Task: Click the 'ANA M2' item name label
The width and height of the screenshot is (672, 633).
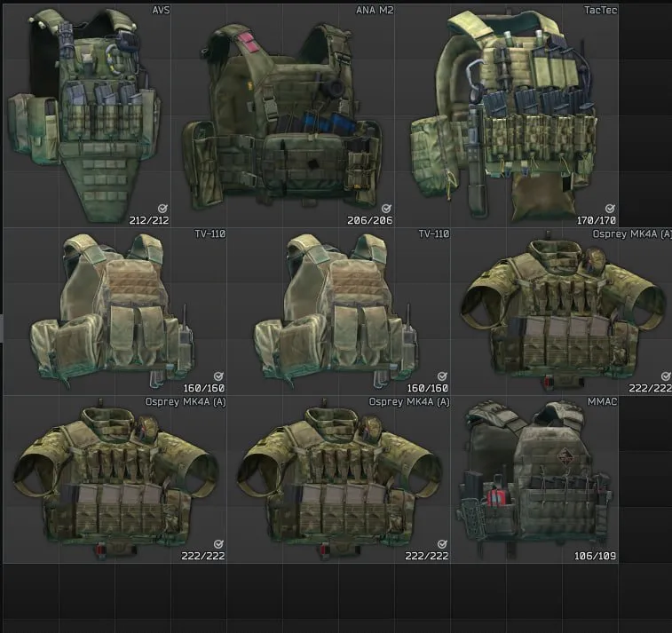Action: point(375,10)
